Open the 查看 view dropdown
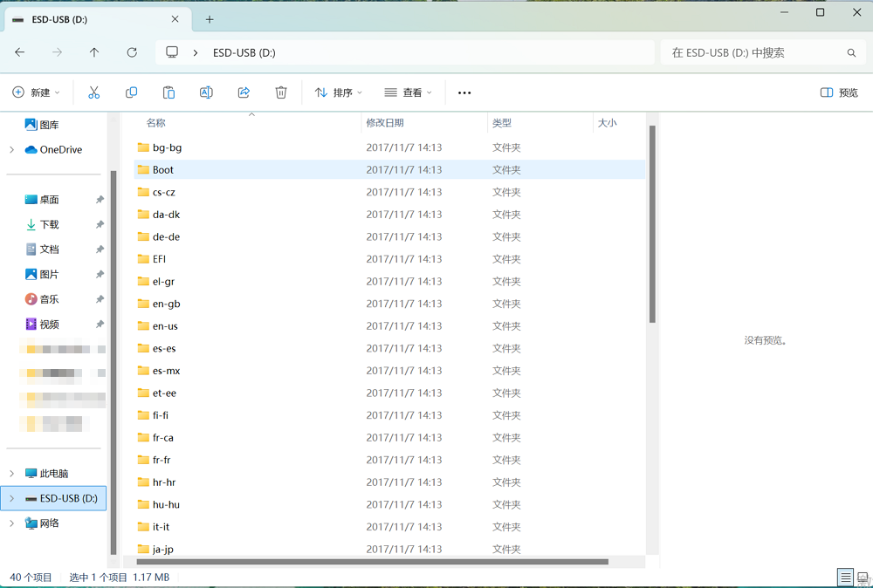The image size is (873, 588). [408, 92]
